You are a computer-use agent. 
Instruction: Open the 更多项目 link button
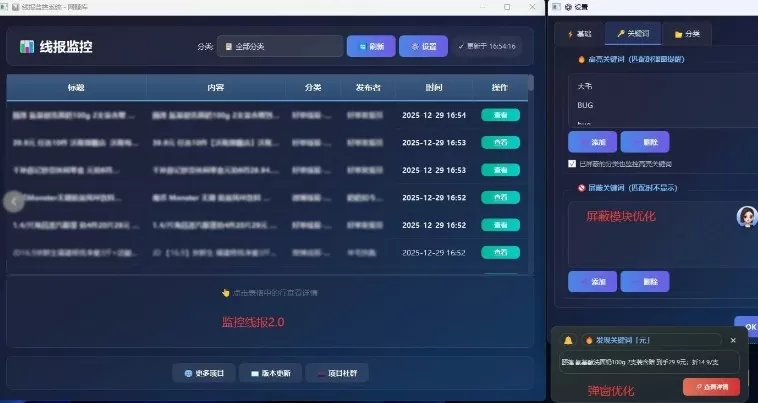[204, 373]
